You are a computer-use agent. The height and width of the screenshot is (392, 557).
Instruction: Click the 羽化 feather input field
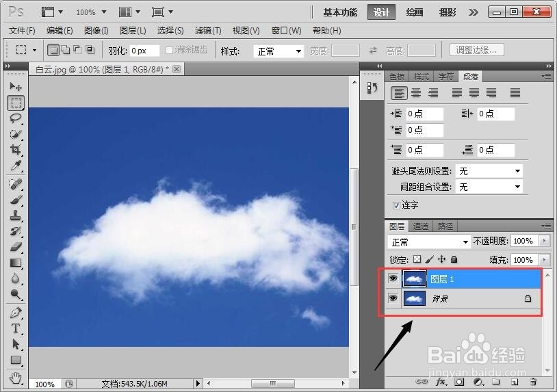coord(144,51)
